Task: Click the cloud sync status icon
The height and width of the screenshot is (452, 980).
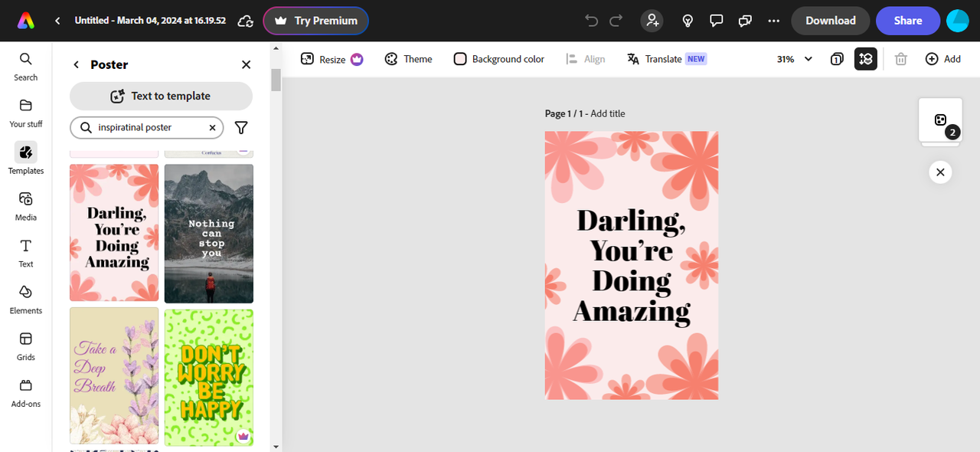Action: [246, 21]
